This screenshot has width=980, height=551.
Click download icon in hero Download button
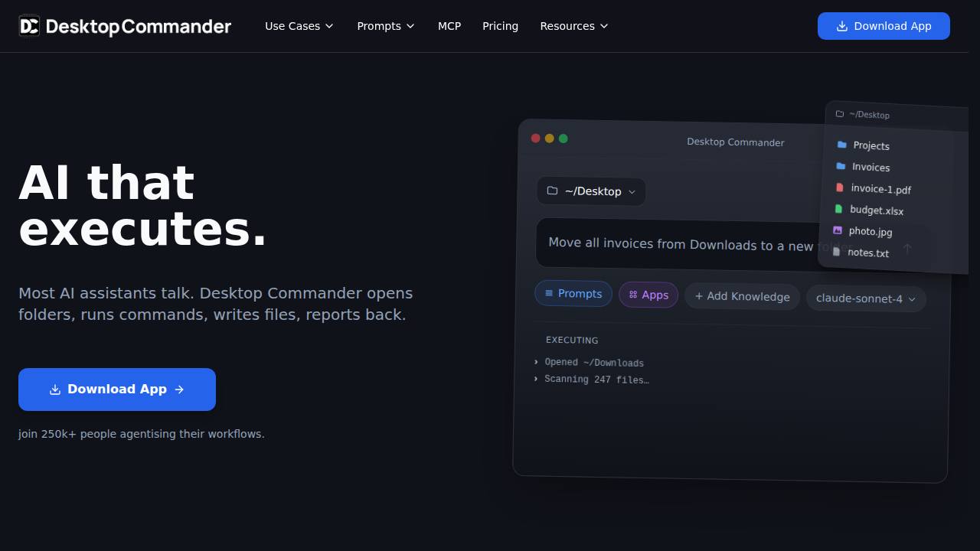[x=55, y=390]
